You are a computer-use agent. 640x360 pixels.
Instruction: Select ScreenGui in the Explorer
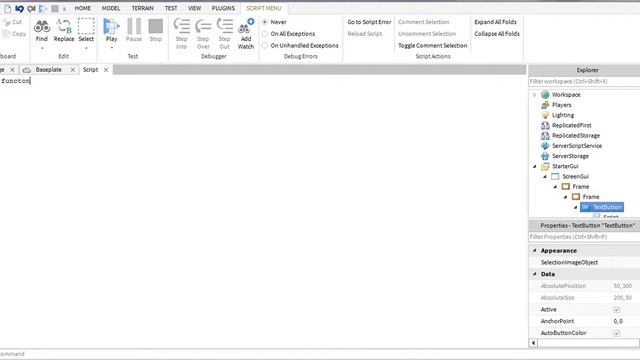pyautogui.click(x=570, y=176)
